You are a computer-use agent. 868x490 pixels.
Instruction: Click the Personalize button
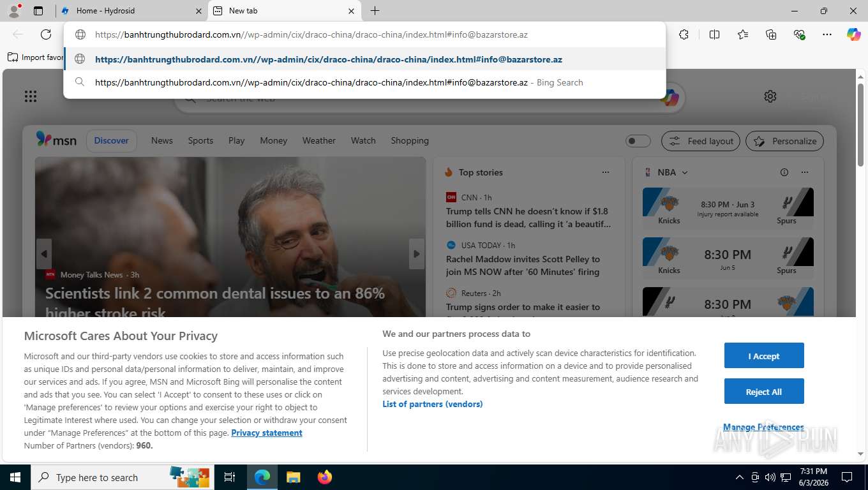click(x=785, y=141)
